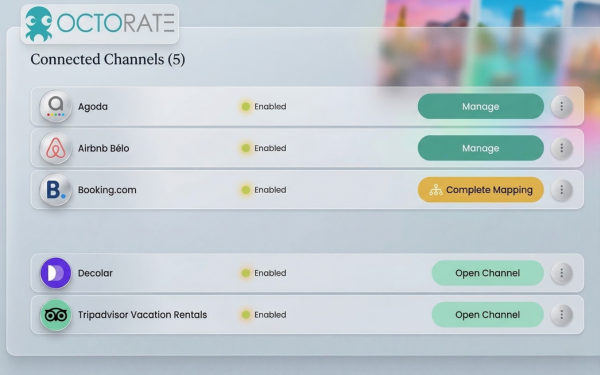Viewport: 600px width, 375px height.
Task: Click the Octorate octopus logo
Action: (39, 24)
